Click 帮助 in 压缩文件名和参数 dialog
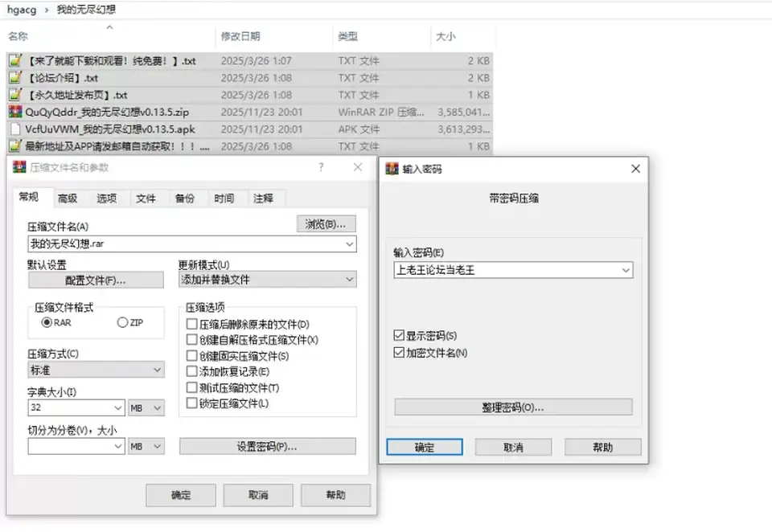Viewport: 772px width, 532px height. 336,494
